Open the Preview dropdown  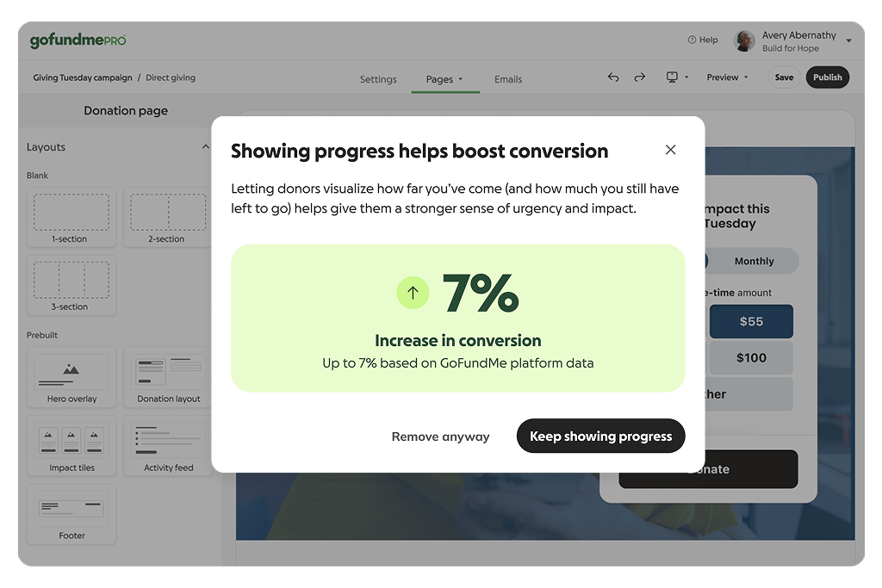[727, 77]
